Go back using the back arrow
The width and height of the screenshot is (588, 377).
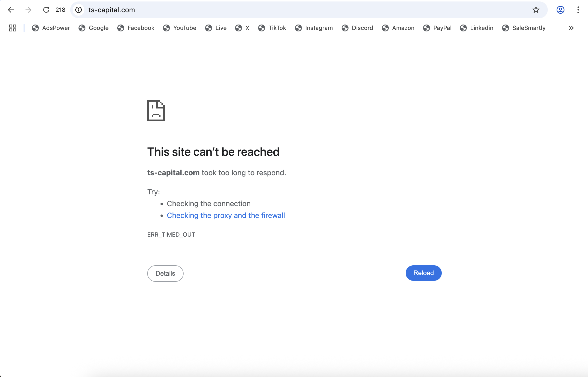[11, 10]
